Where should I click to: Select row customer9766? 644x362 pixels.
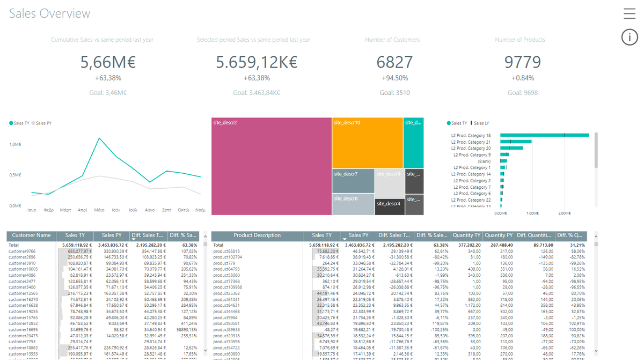tap(103, 251)
